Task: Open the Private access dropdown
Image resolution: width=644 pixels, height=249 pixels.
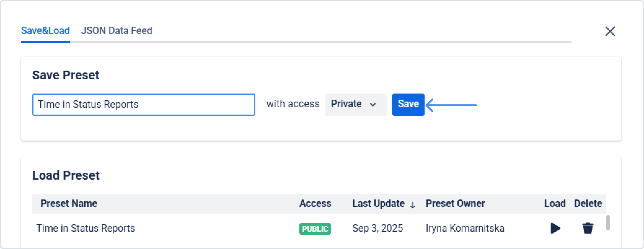Action: tap(355, 104)
